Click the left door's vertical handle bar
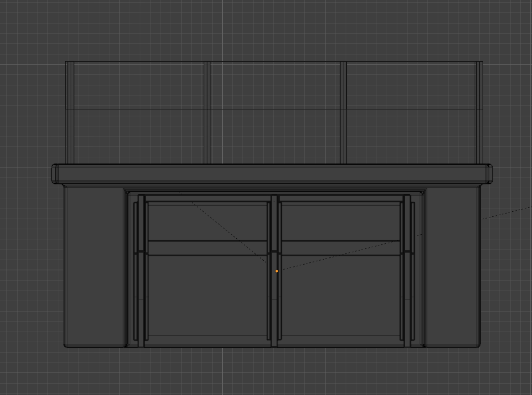This screenshot has width=532, height=395. coord(136,271)
